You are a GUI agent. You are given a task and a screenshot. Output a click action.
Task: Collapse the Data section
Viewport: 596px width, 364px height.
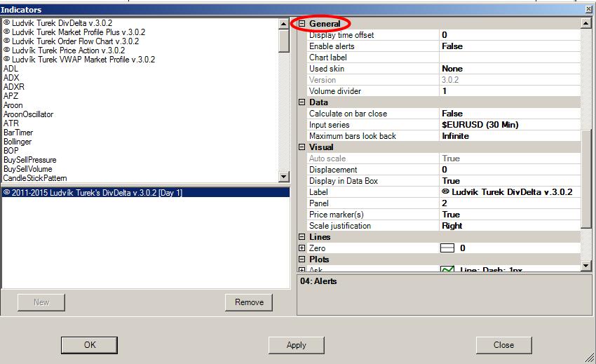click(302, 102)
